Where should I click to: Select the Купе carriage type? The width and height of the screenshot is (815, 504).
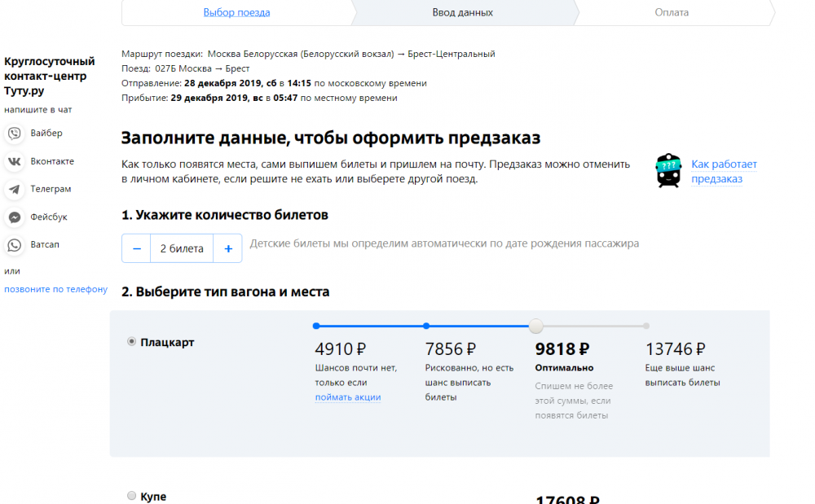click(132, 496)
